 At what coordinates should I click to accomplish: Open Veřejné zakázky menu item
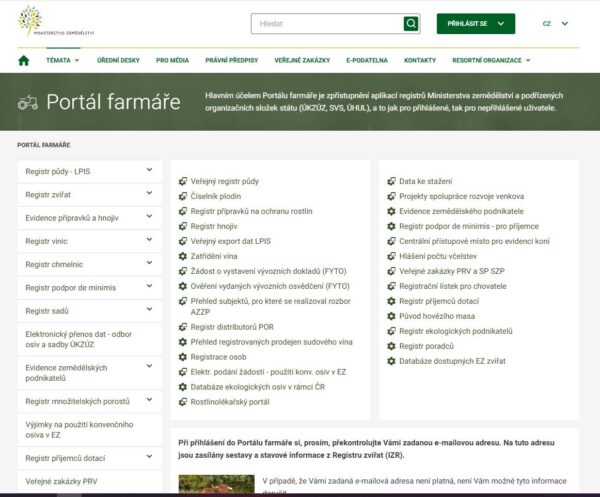tap(302, 60)
